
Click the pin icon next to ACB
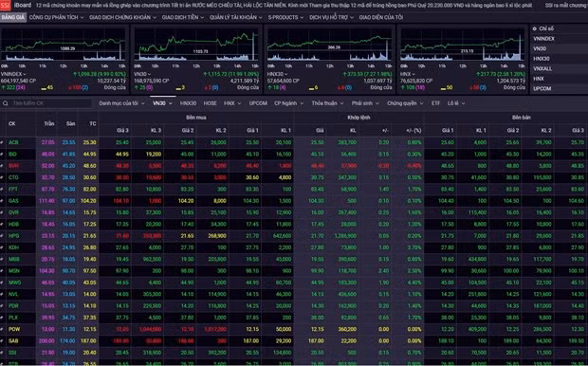2,142
